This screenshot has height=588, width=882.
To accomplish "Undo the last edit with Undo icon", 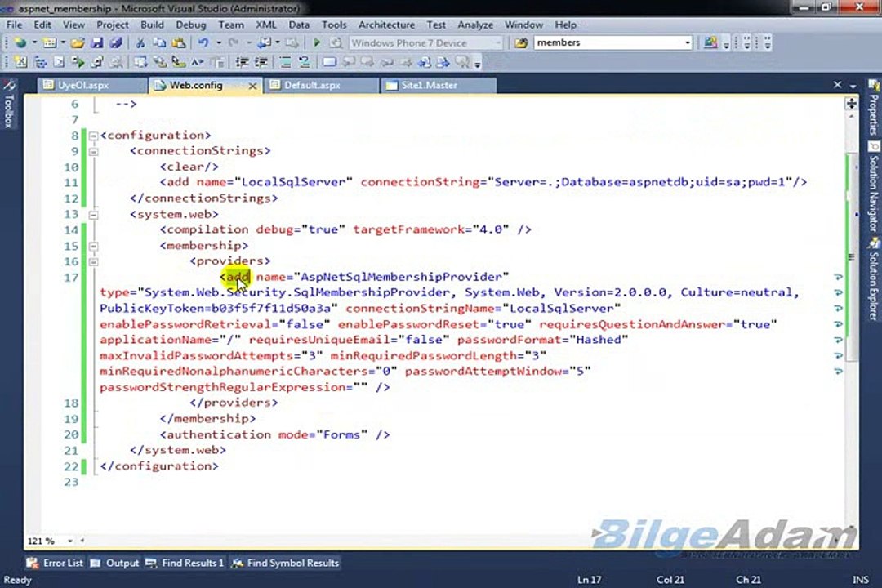I will 203,42.
